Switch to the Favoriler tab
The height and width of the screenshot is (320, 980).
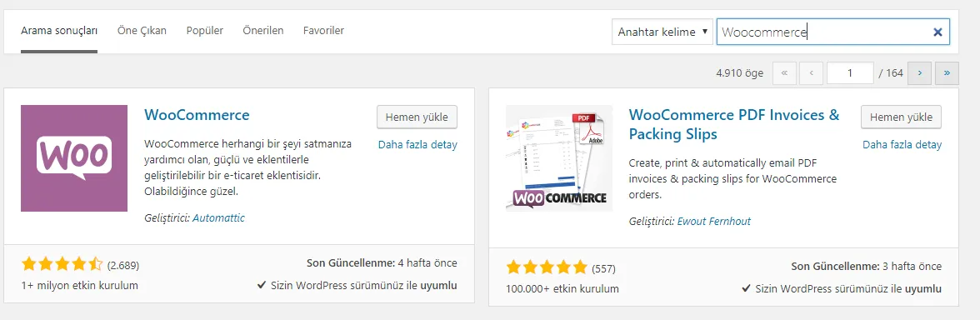(x=323, y=30)
